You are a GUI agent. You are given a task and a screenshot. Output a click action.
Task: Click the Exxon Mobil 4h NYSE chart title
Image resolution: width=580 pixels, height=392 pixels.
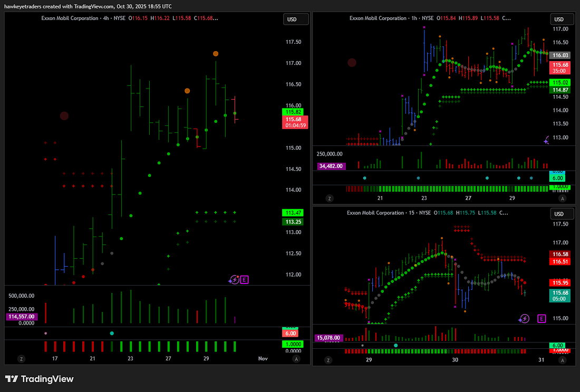[83, 18]
